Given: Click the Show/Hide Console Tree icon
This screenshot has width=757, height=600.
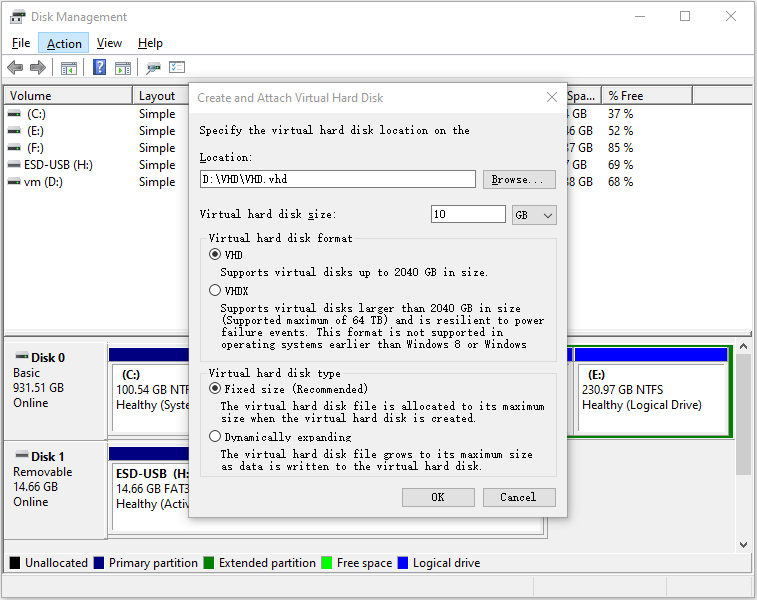Looking at the screenshot, I should (x=69, y=68).
